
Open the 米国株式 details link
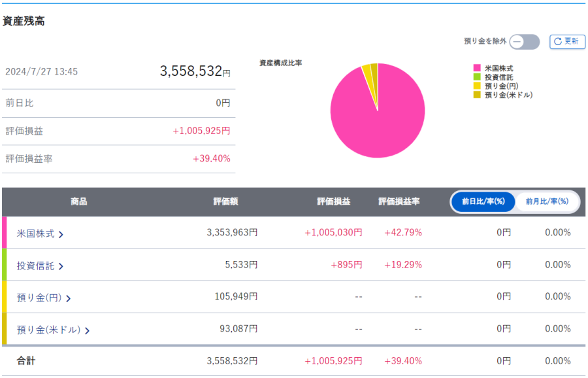click(36, 233)
